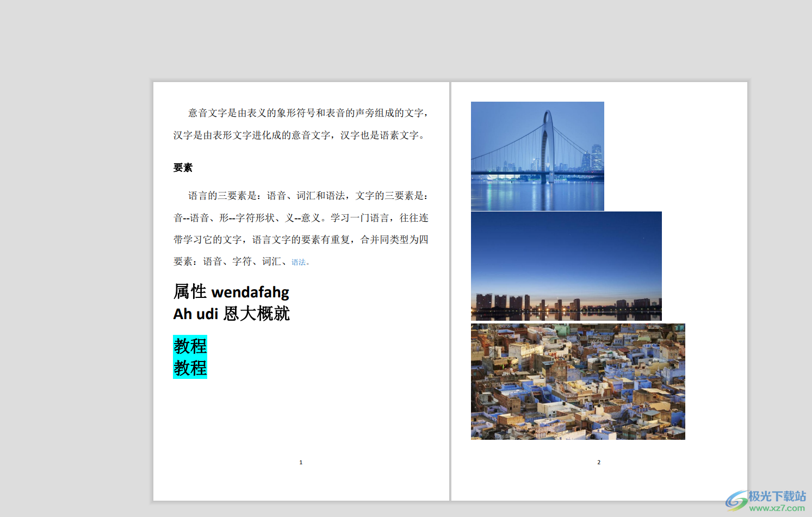Click the heading 属性 wendafahg
The height and width of the screenshot is (517, 812).
pos(231,292)
